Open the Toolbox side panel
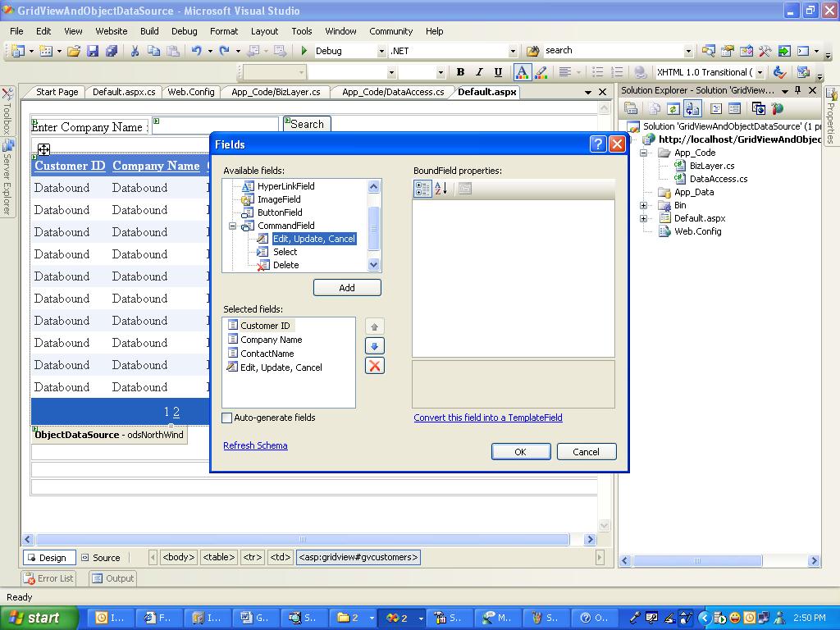 (7, 112)
